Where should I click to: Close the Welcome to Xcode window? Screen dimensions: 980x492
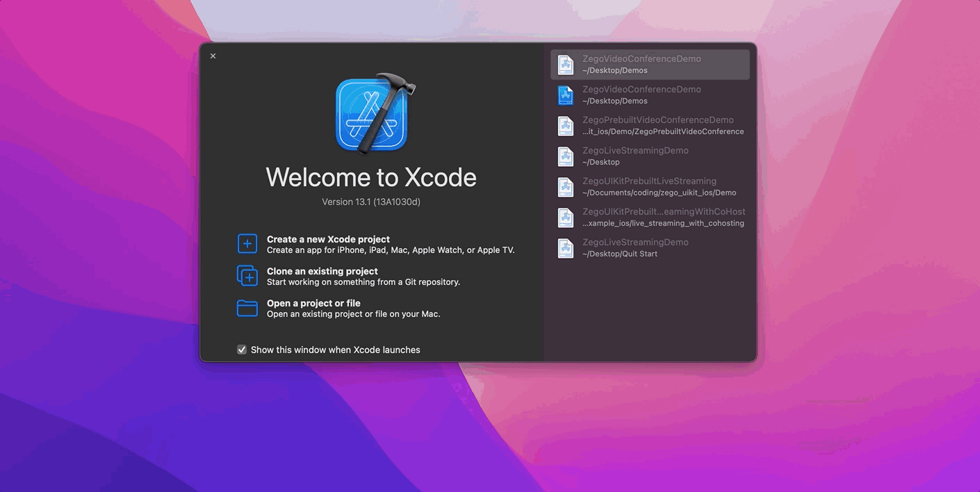[x=213, y=56]
